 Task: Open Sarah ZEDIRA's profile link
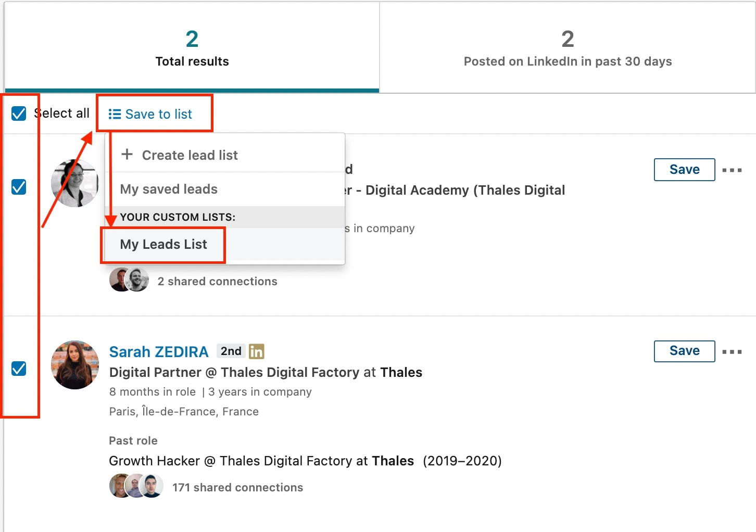159,352
